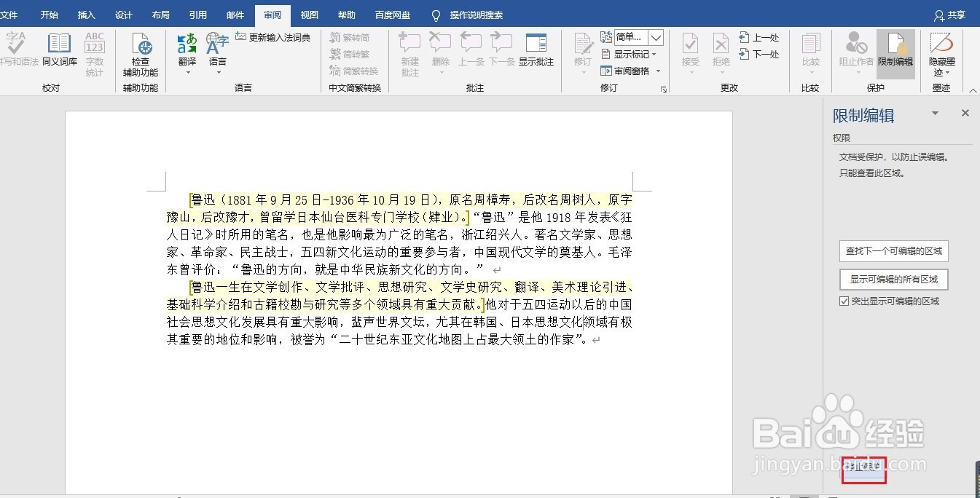This screenshot has height=498, width=980.
Task: Switch to the 视图 ribbon tab
Action: coord(308,15)
